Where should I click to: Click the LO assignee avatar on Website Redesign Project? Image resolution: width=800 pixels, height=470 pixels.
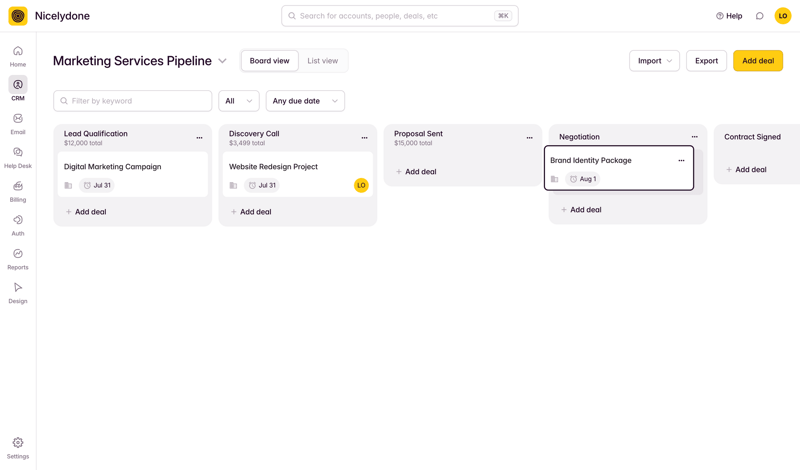(x=361, y=185)
